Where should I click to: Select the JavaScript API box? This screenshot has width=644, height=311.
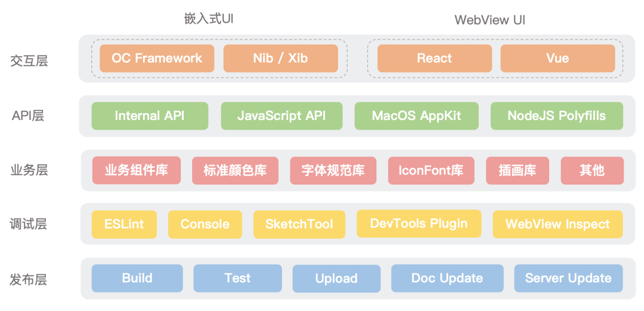[281, 116]
